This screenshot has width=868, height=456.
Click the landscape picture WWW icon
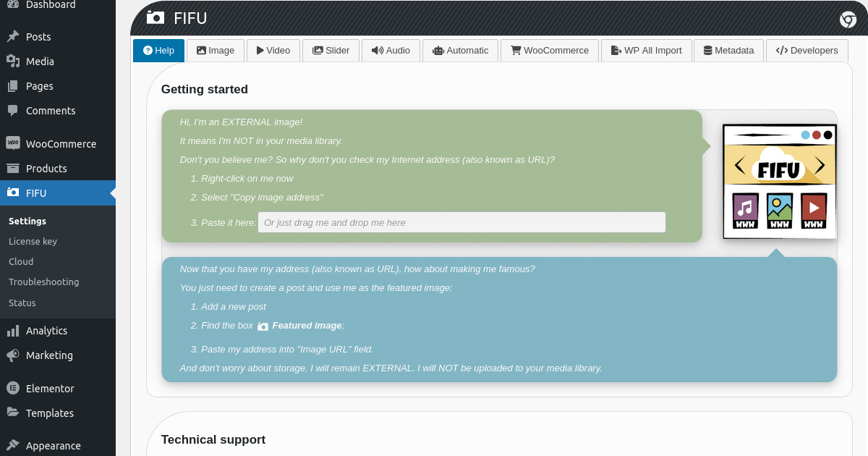coord(780,211)
